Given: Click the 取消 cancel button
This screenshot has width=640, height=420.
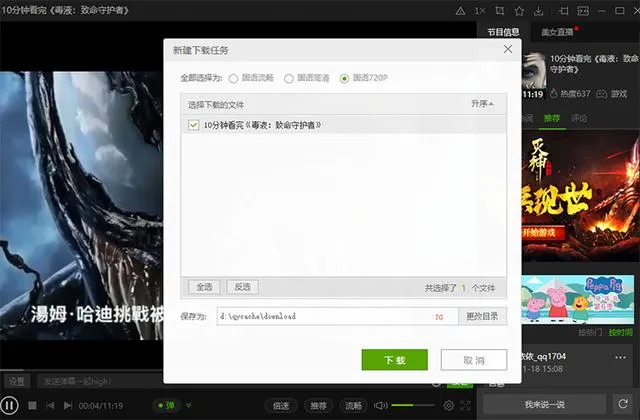Looking at the screenshot, I should pyautogui.click(x=474, y=360).
